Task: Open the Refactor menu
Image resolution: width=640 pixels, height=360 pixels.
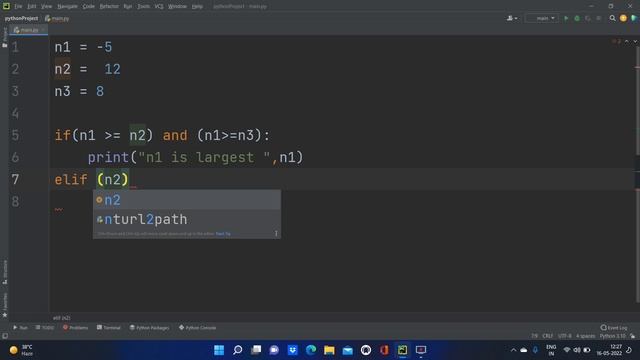Action: pyautogui.click(x=109, y=7)
